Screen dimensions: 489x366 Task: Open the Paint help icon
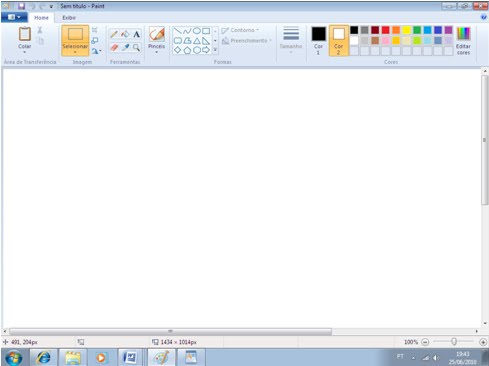(484, 17)
